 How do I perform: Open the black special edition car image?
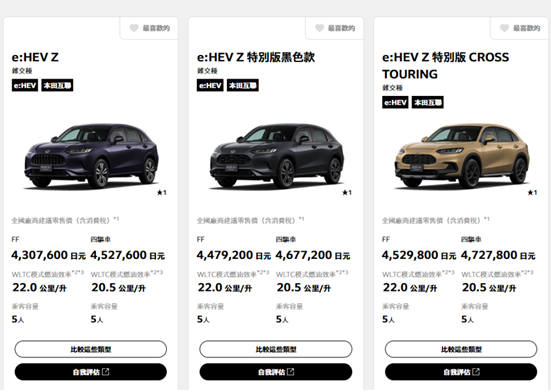[x=277, y=156]
